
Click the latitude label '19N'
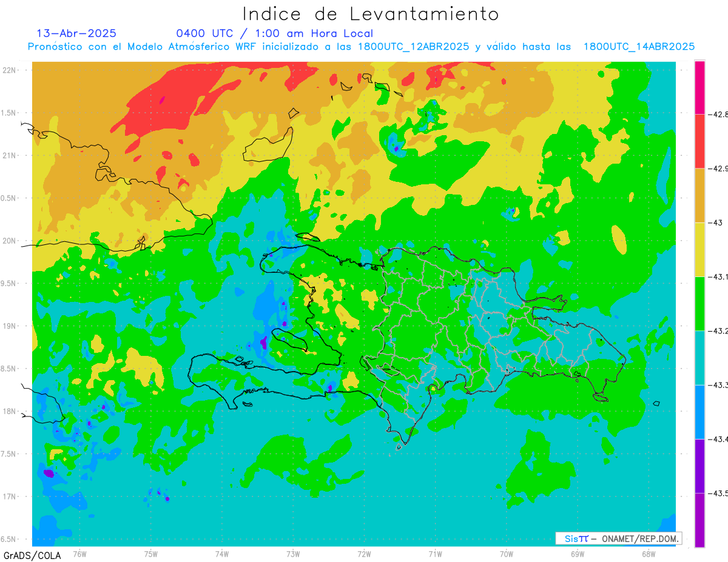coord(10,326)
